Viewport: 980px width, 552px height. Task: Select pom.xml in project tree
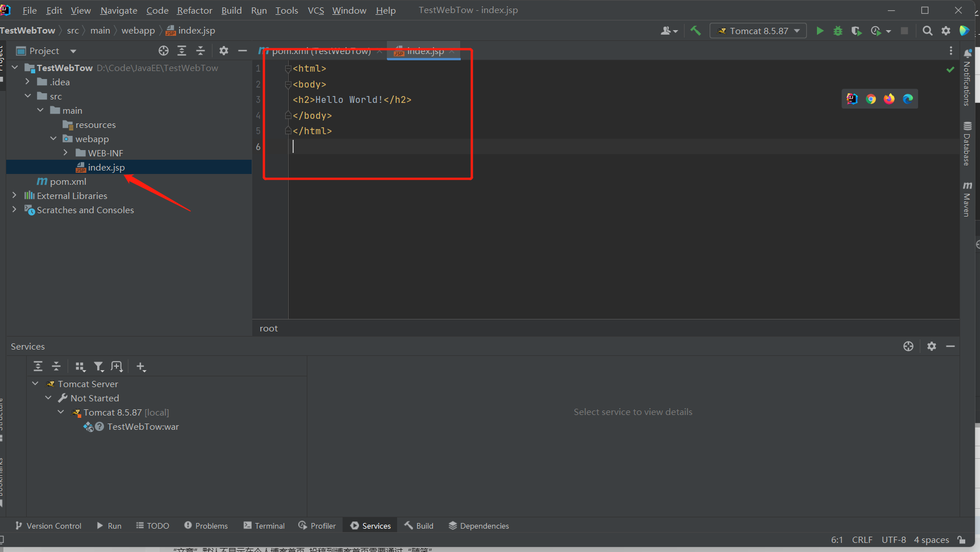point(68,181)
